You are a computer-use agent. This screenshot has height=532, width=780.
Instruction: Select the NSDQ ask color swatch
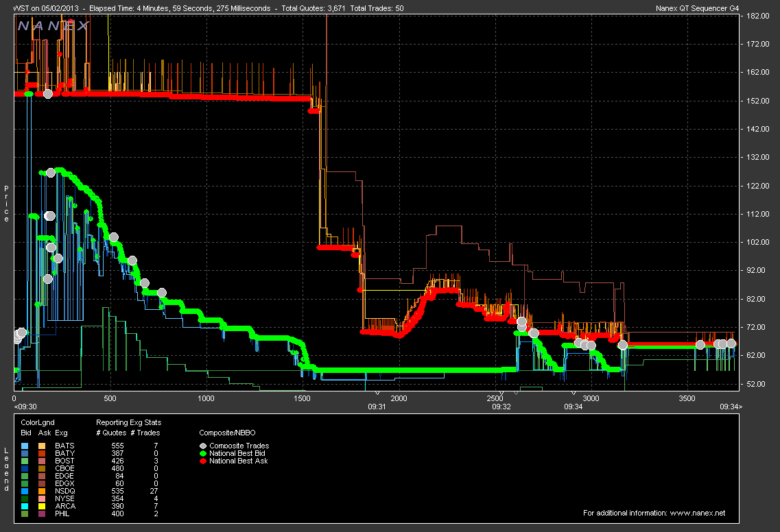click(x=42, y=492)
